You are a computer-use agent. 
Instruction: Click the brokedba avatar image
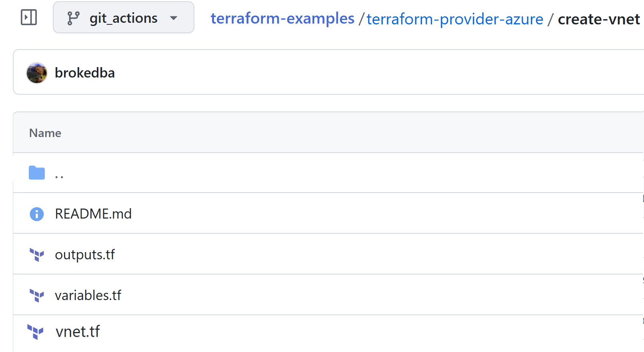point(36,73)
